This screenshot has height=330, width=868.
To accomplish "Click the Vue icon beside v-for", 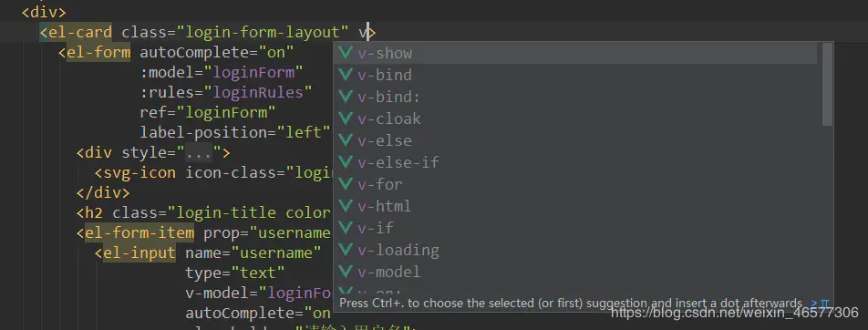I will (346, 184).
